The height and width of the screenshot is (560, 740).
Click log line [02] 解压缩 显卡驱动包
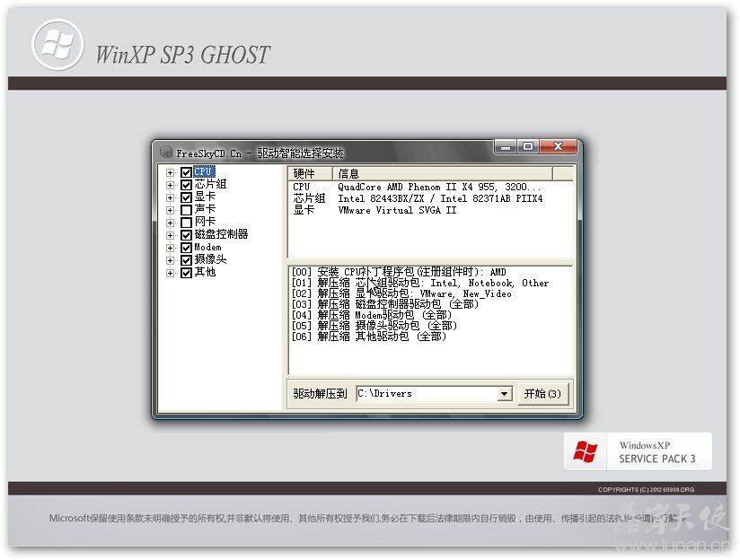pos(401,294)
